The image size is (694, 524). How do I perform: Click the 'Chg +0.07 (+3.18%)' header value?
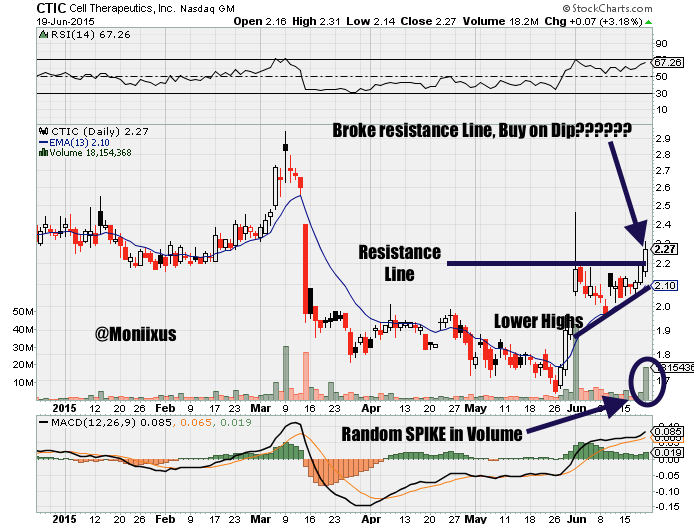tap(594, 21)
